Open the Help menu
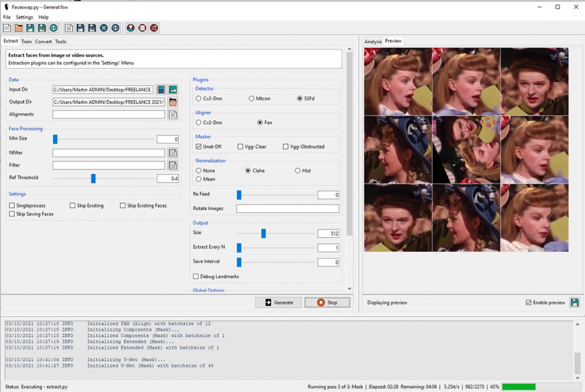The height and width of the screenshot is (392, 585). click(x=43, y=17)
